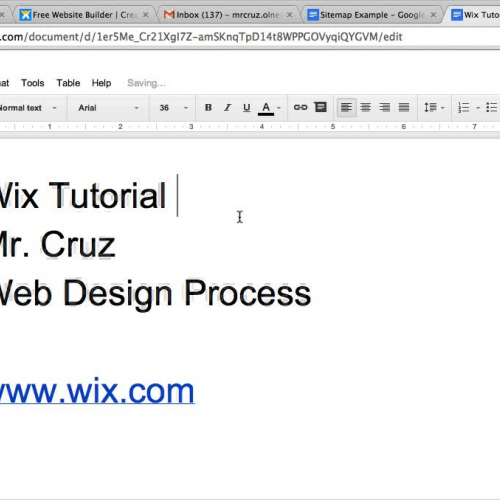This screenshot has height=500, width=500.
Task: Click the Saving... status text
Action: coord(146,83)
